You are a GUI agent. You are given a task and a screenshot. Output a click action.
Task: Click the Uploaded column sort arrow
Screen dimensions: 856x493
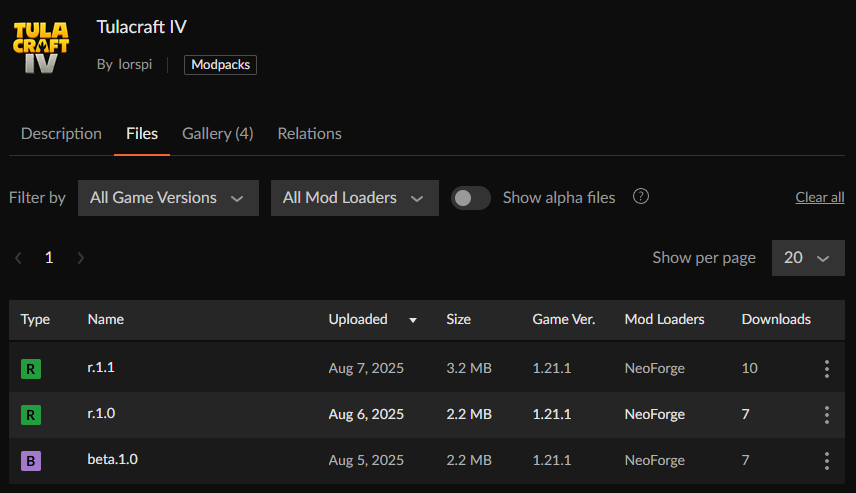tap(412, 320)
